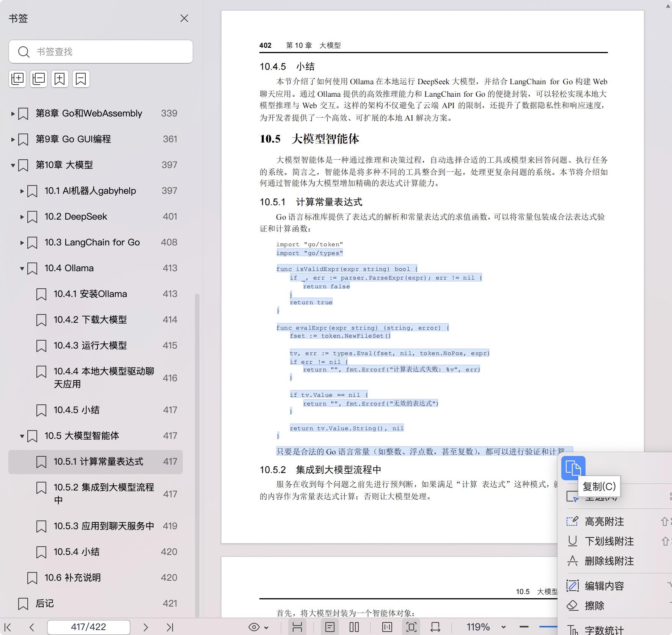Screen dimensions: 672x635
Task: Go to the next page
Action: (x=145, y=627)
